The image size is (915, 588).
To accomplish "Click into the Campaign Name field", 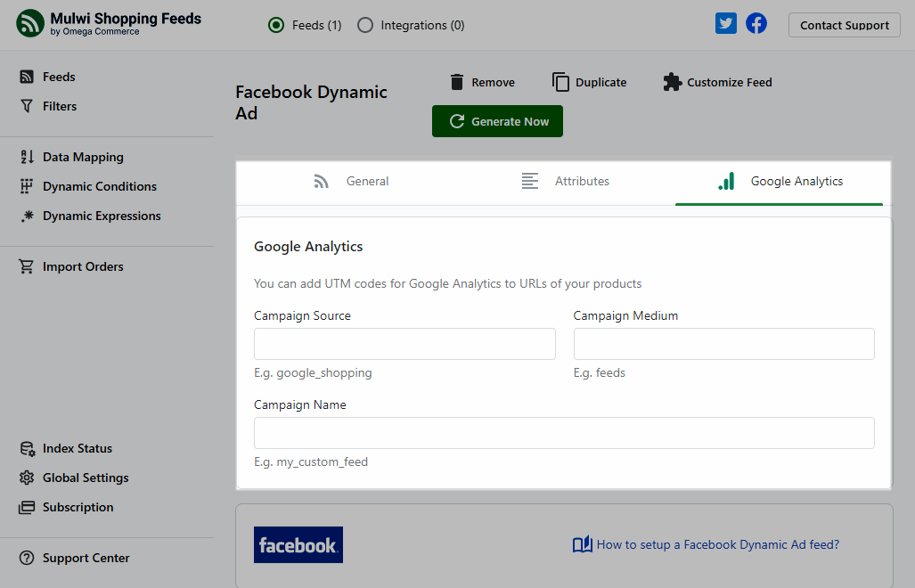I will [x=564, y=433].
